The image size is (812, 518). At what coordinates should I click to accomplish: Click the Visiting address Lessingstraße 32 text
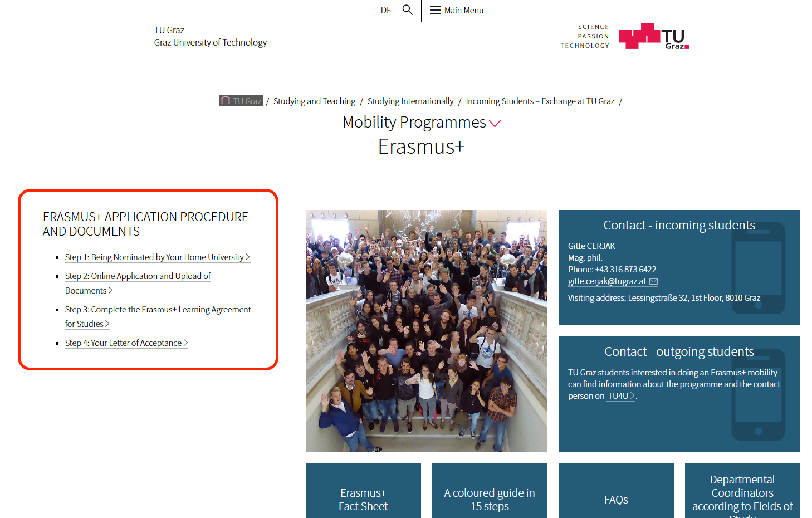coord(664,297)
